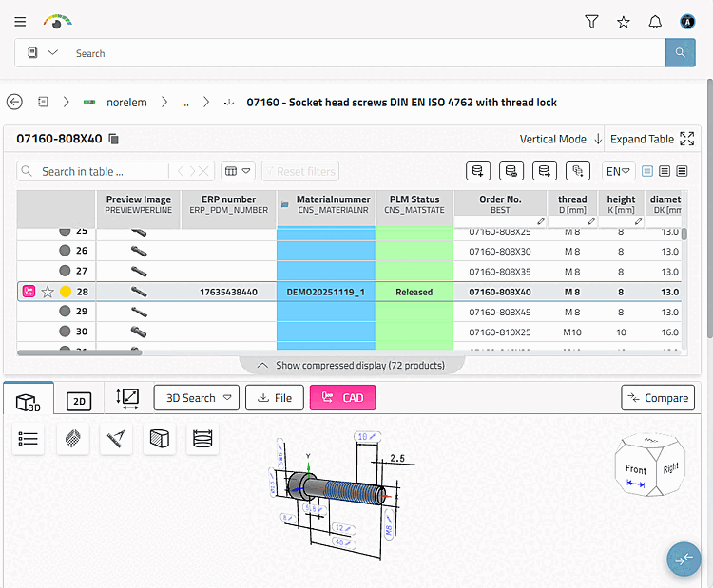Select order number 07160-810X25

pyautogui.click(x=500, y=332)
